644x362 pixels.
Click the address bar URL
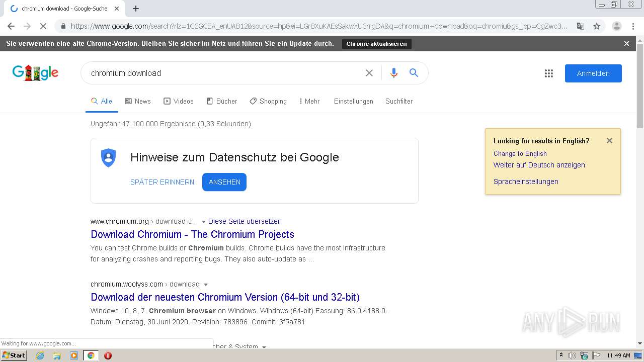click(x=318, y=26)
